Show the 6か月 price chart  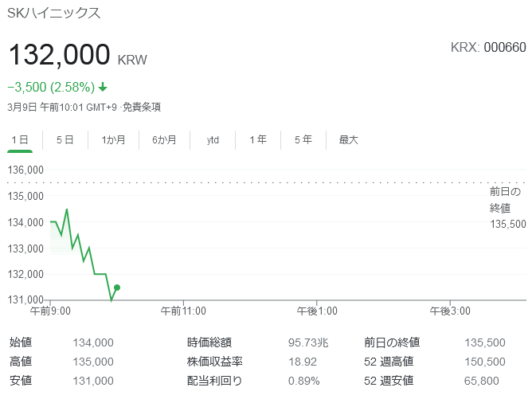(164, 140)
